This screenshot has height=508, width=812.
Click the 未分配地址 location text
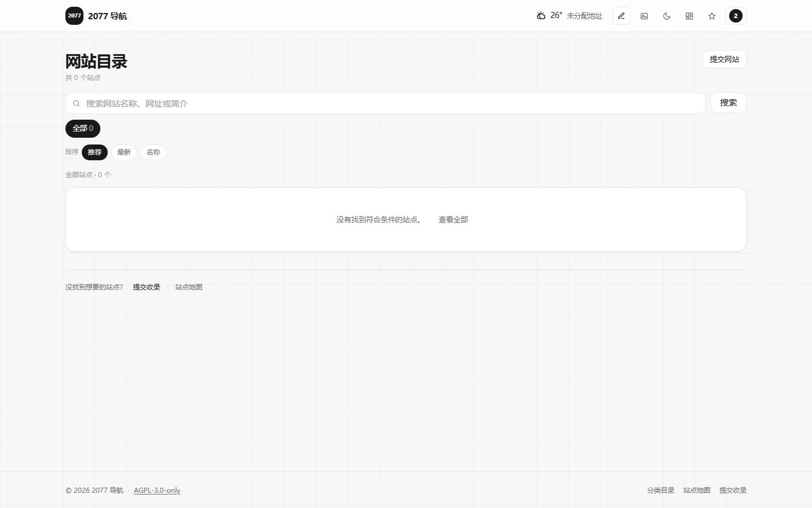[584, 16]
